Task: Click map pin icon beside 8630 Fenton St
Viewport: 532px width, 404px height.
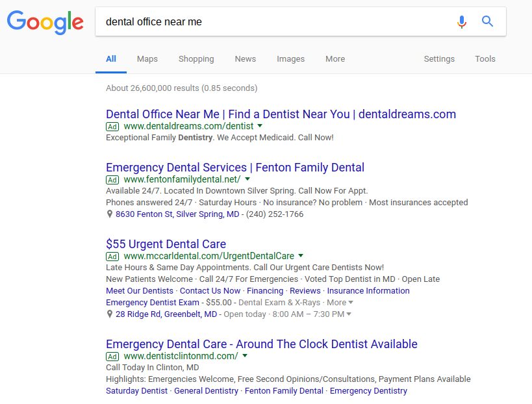Action: pyautogui.click(x=110, y=214)
